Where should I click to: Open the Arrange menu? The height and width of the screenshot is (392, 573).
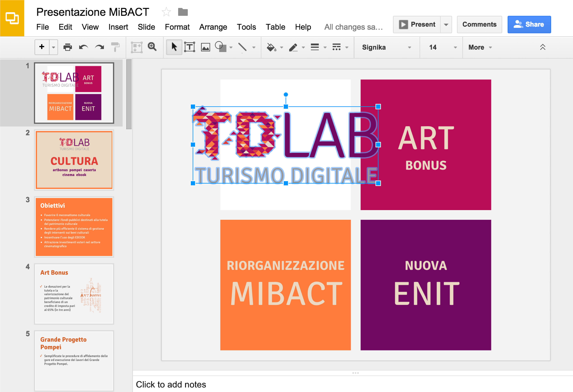(x=213, y=27)
